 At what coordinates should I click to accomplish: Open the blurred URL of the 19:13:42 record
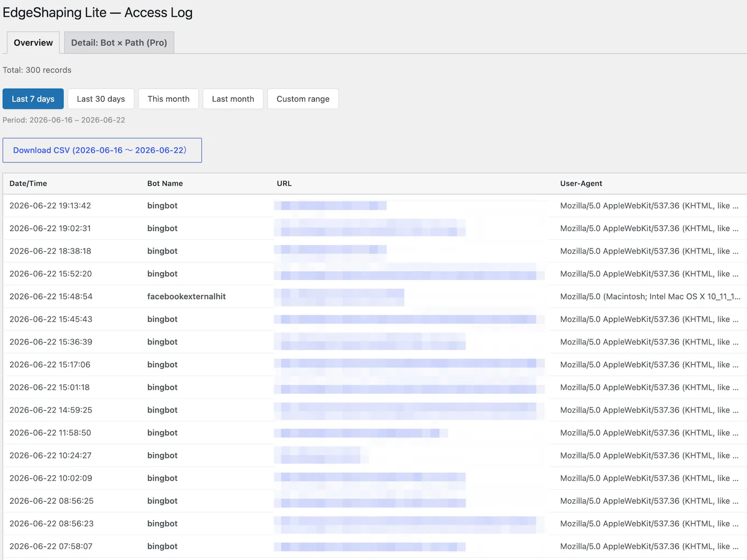(x=330, y=206)
